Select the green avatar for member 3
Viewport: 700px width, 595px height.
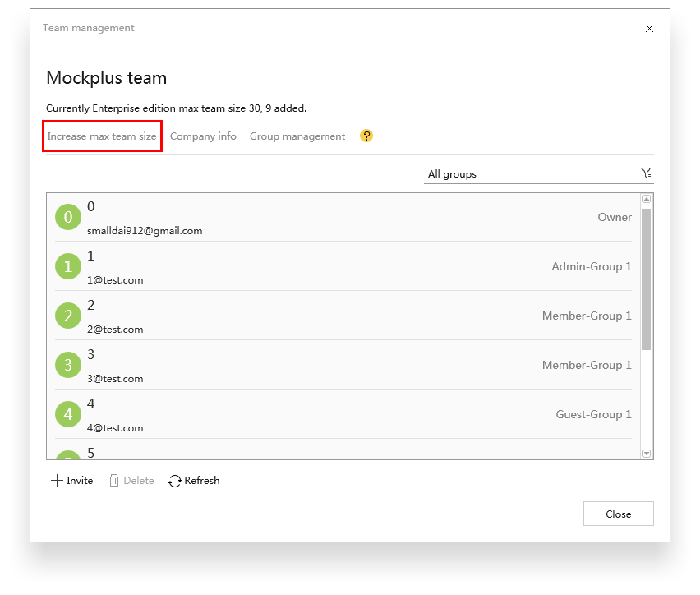point(68,365)
